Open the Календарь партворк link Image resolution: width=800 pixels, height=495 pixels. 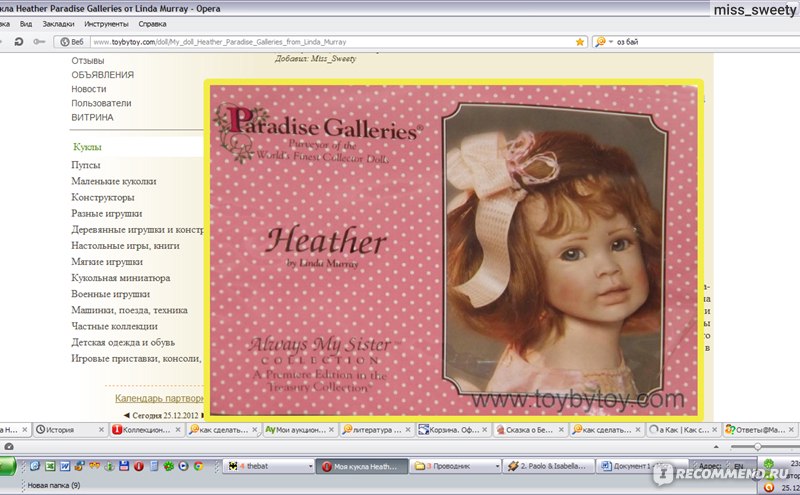[x=159, y=398]
